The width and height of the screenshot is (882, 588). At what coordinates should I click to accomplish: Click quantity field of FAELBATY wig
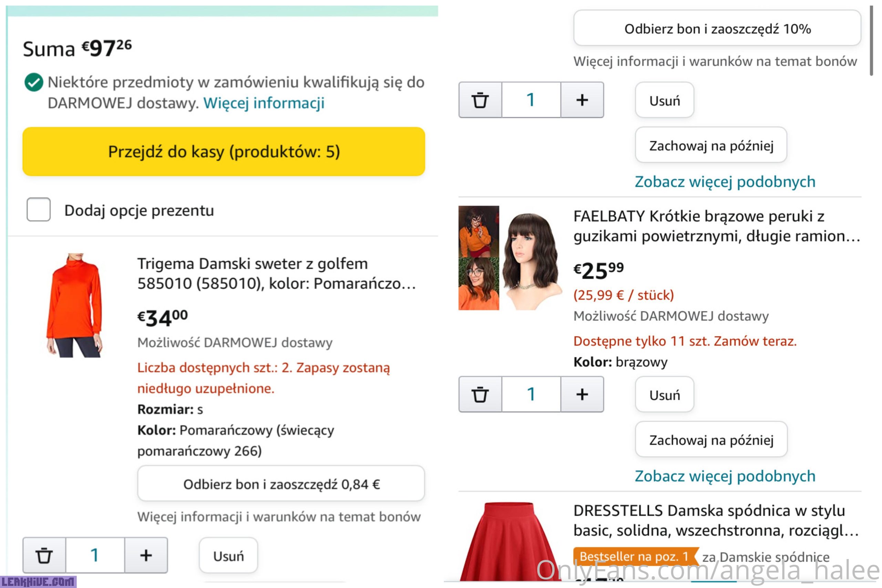pos(531,394)
